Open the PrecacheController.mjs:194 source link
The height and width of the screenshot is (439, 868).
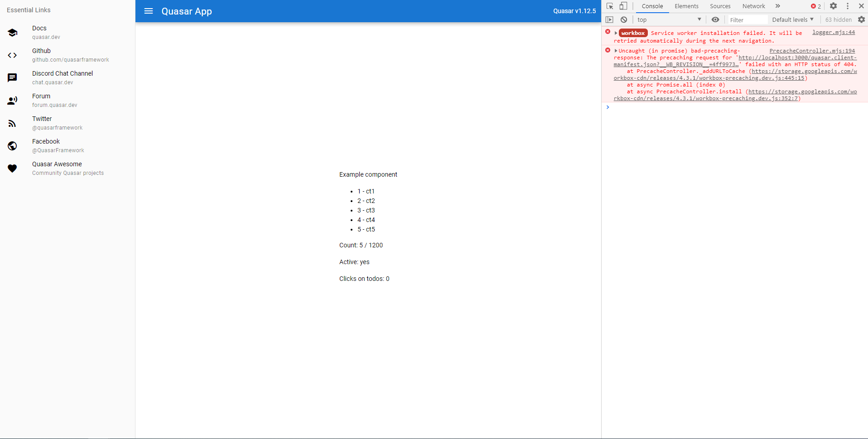pos(812,51)
